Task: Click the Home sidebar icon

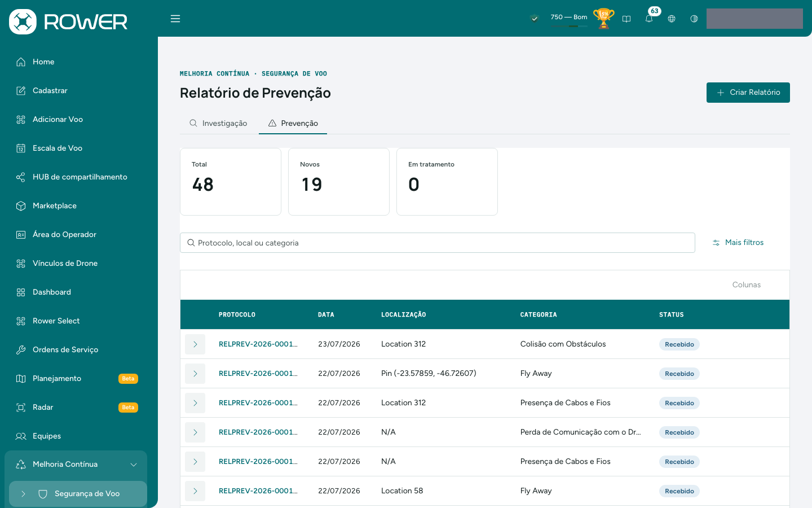Action: pos(21,62)
